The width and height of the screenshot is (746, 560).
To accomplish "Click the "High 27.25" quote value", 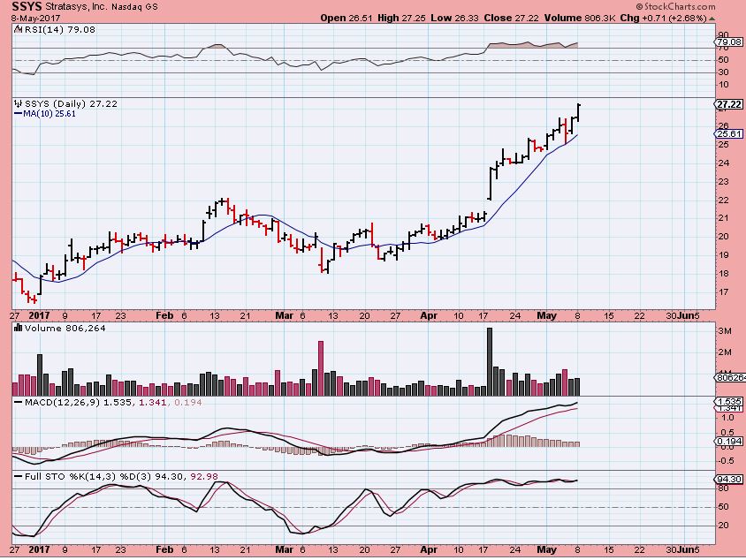I will [401, 18].
